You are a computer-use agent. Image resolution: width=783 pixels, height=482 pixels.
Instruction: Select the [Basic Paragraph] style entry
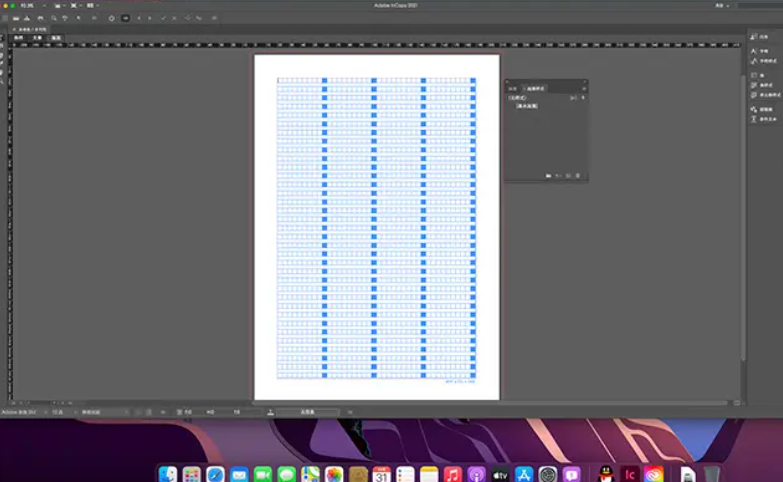tap(527, 105)
